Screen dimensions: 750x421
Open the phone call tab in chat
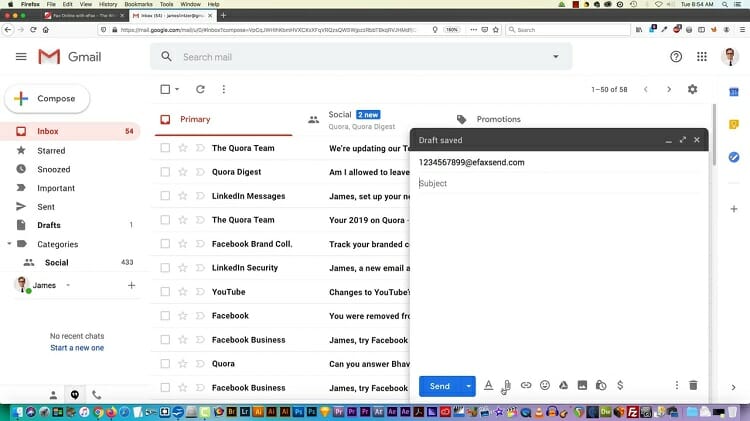(97, 395)
